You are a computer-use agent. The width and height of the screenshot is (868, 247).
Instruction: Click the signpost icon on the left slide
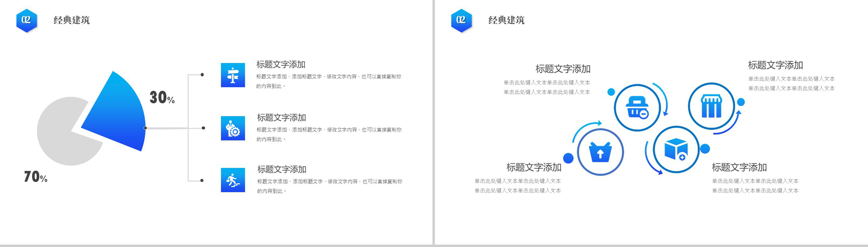[233, 75]
